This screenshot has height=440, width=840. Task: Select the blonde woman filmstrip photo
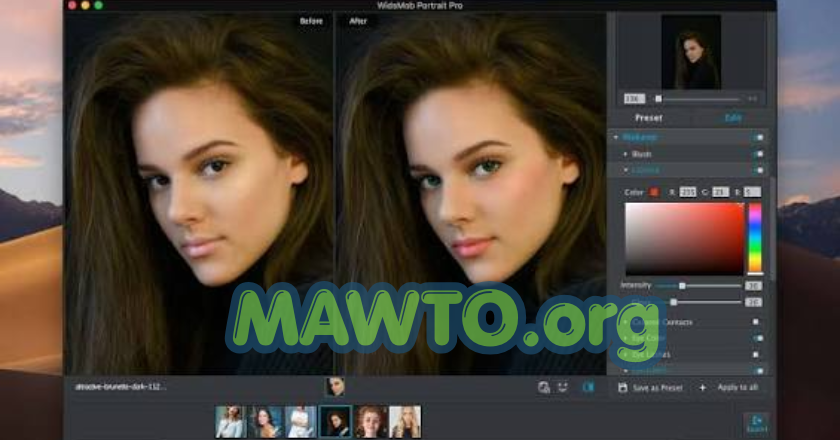(405, 422)
